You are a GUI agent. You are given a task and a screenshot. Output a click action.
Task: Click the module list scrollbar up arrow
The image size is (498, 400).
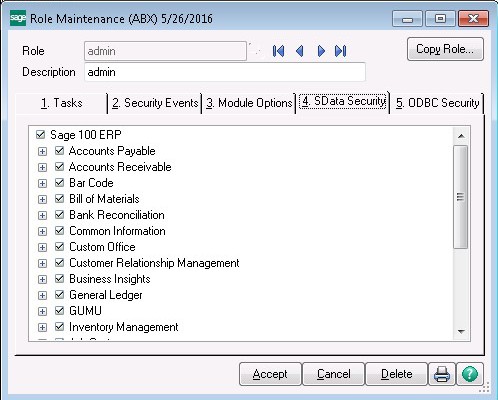tap(461, 136)
